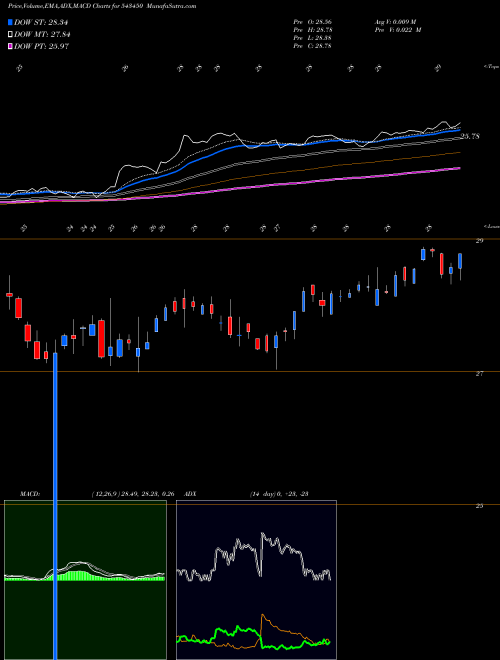The height and width of the screenshot is (660, 500).
Task: Click the rightmost low marker icon in Lows row
Action: [x=428, y=229]
